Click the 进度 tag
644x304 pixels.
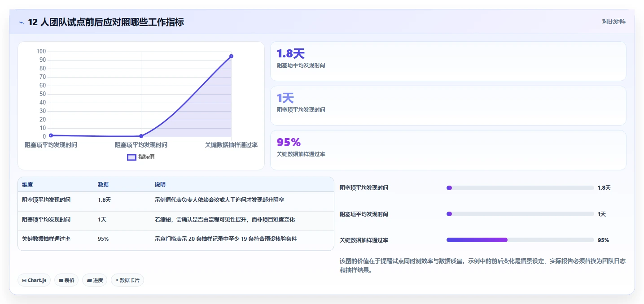95,280
